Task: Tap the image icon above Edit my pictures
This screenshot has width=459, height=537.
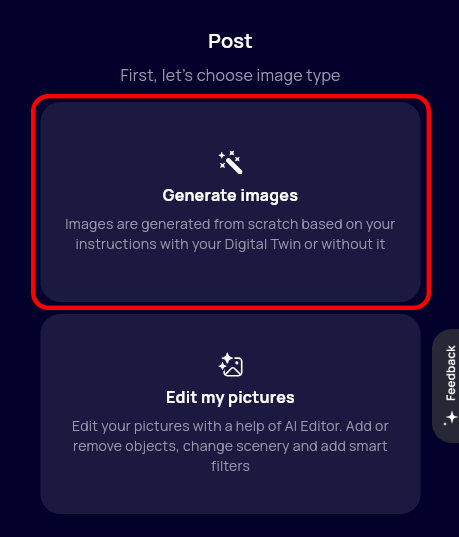Action: (230, 365)
